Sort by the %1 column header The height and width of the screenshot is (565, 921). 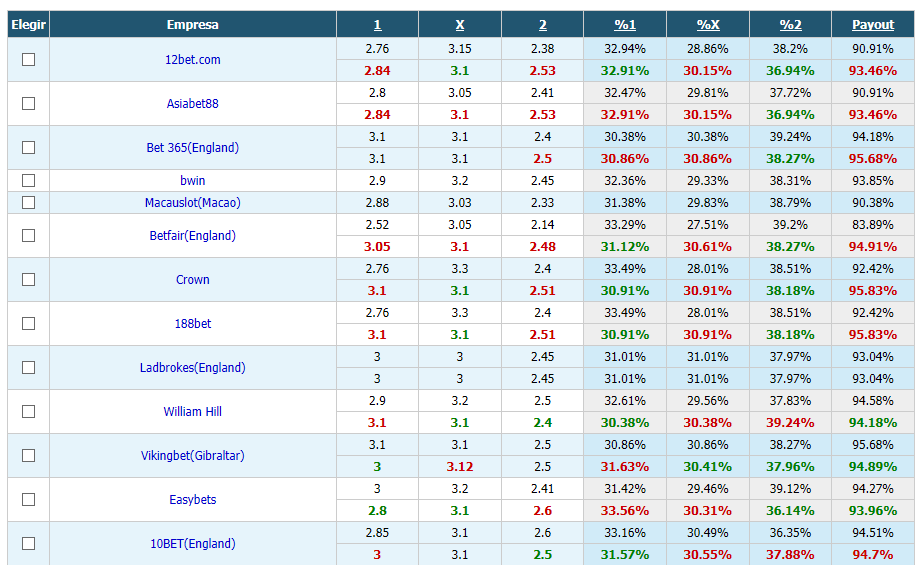625,25
